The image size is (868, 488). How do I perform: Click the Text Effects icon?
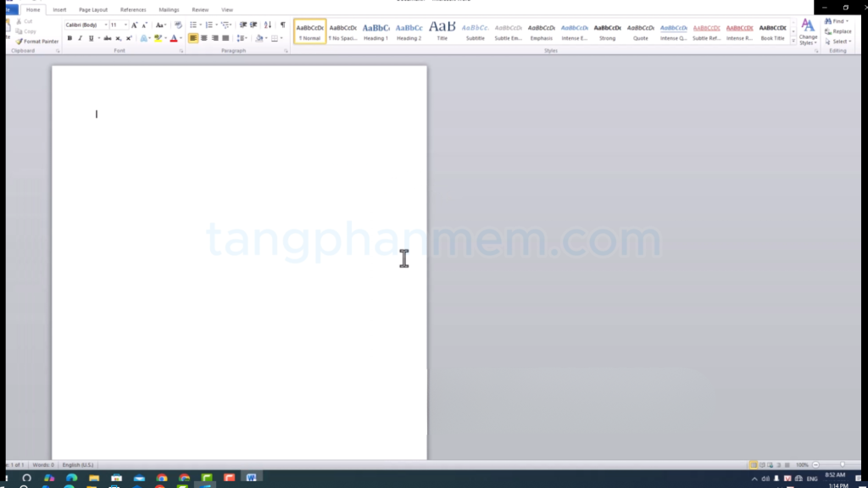(x=143, y=38)
